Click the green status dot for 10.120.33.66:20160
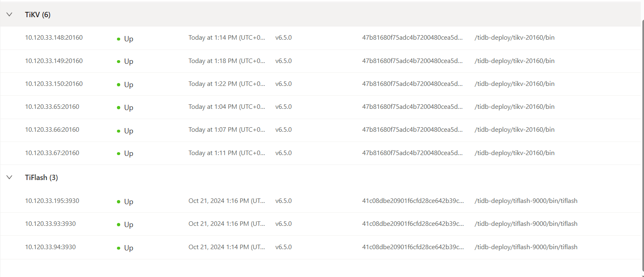Viewport: 644px width, 277px height. (x=119, y=131)
